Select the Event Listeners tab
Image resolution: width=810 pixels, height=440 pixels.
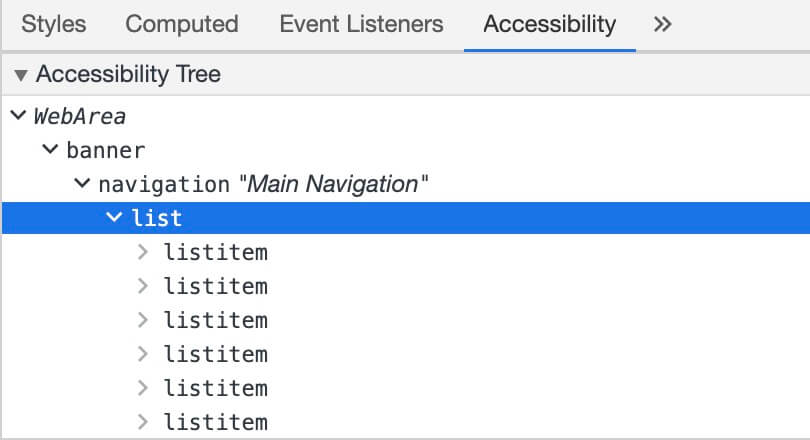click(361, 24)
